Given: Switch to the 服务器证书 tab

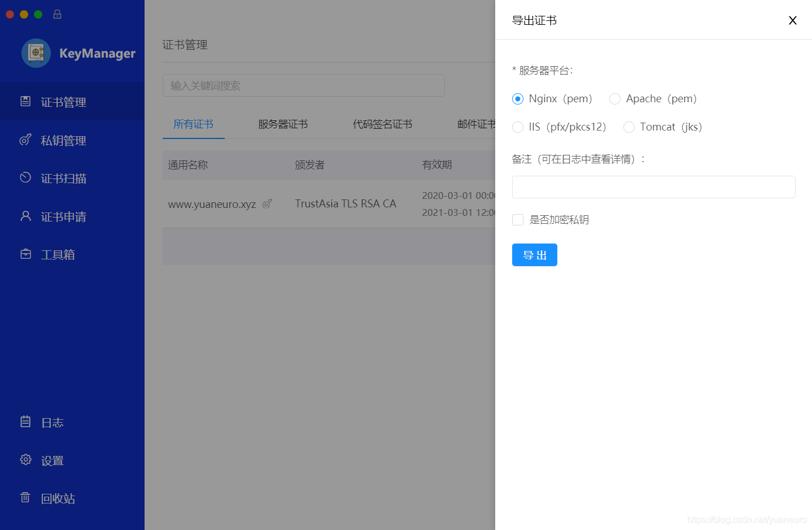Looking at the screenshot, I should (x=283, y=124).
